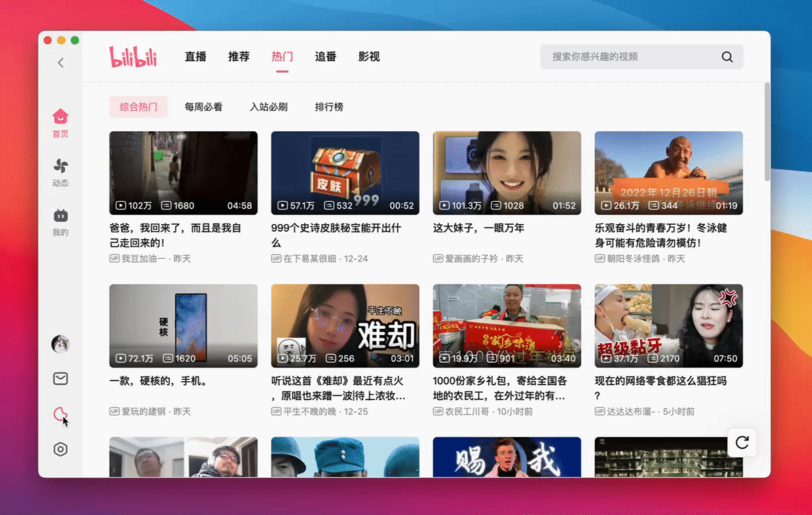This screenshot has width=812, height=515.
Task: Open title 这大妹子，一眼万年
Action: (479, 228)
